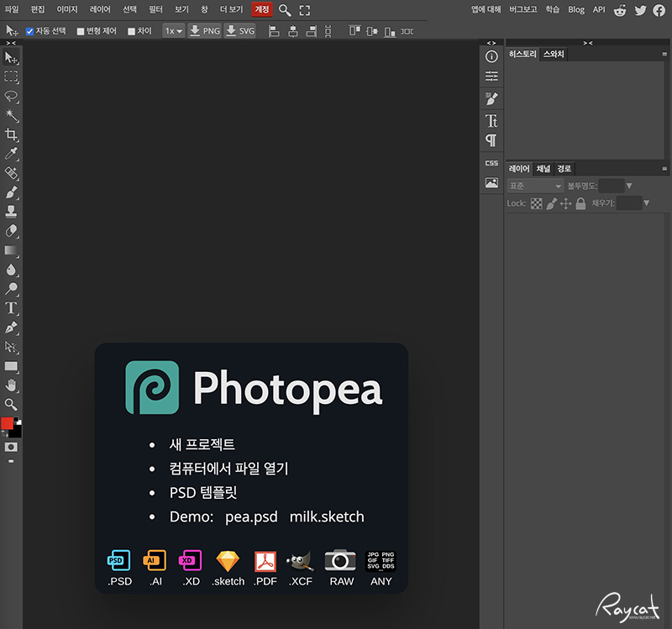Toggle lock position icon
This screenshot has height=629, width=672.
tap(565, 203)
